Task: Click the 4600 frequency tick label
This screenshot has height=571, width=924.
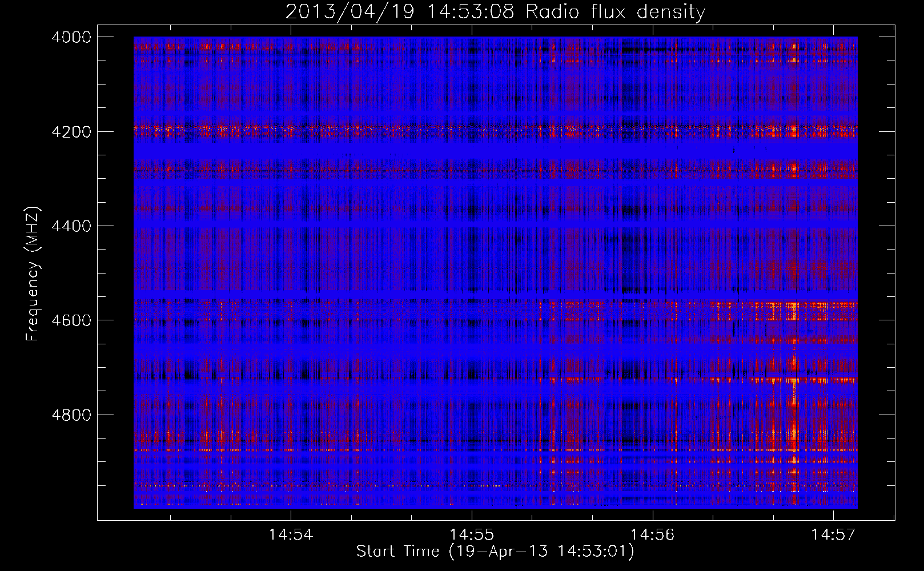Action: click(71, 320)
